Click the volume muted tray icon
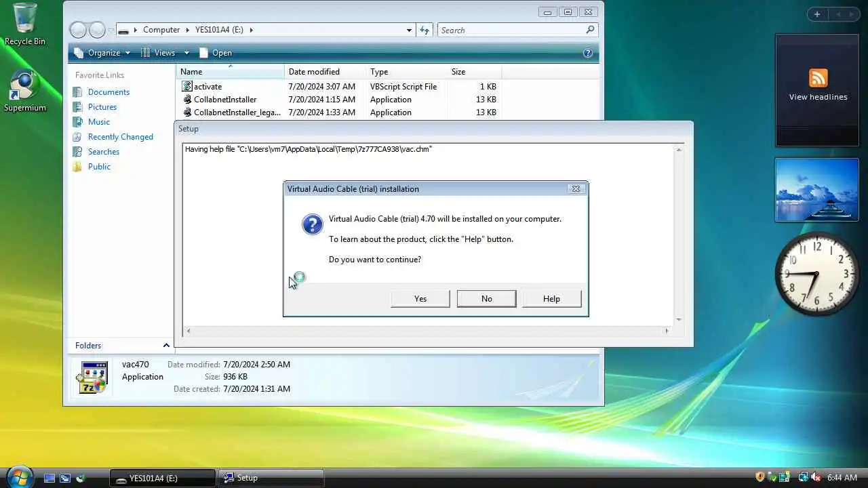The image size is (868, 488). tap(816, 477)
